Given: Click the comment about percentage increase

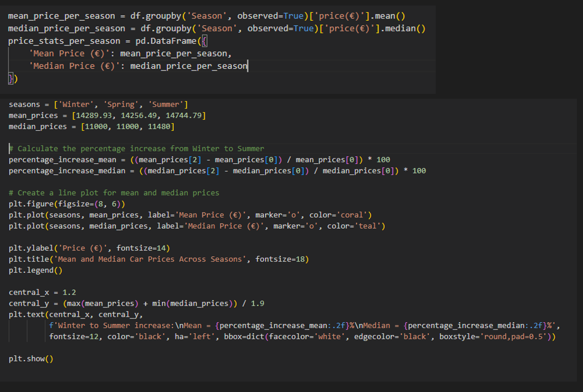Looking at the screenshot, I should click(x=136, y=148).
